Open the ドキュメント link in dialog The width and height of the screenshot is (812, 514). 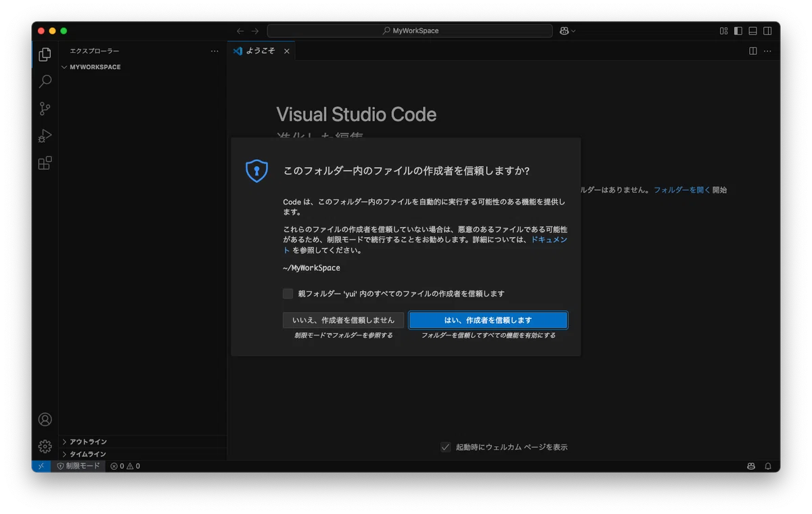(549, 240)
